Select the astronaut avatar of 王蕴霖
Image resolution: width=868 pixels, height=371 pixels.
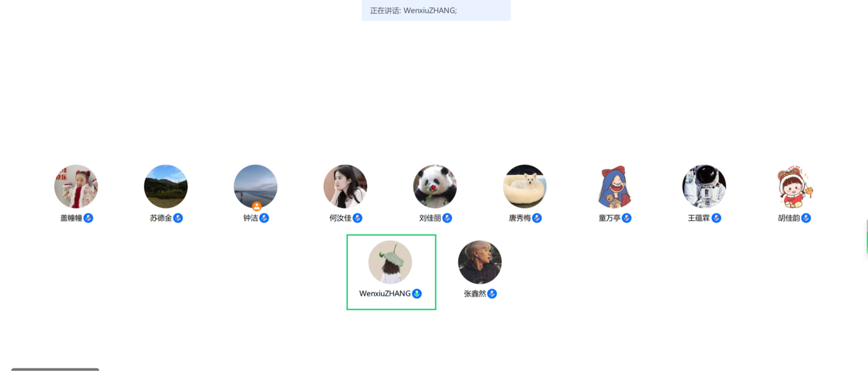pyautogui.click(x=704, y=186)
